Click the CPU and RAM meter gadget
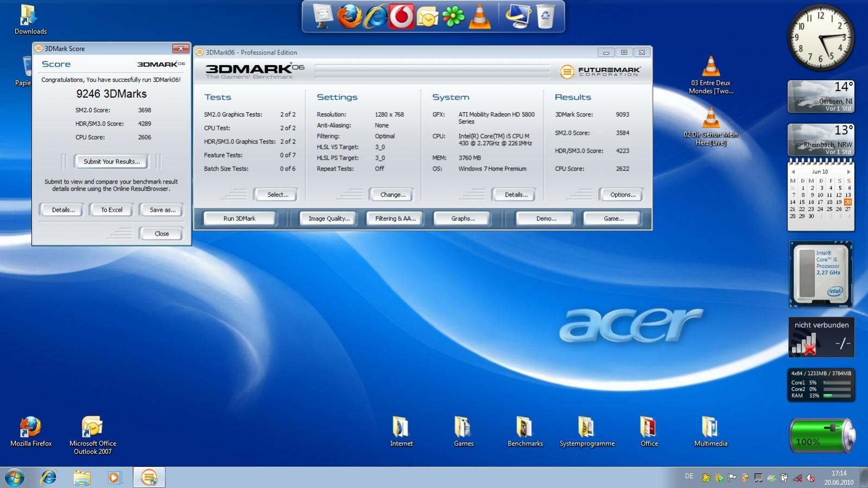Image resolution: width=868 pixels, height=488 pixels. [821, 385]
